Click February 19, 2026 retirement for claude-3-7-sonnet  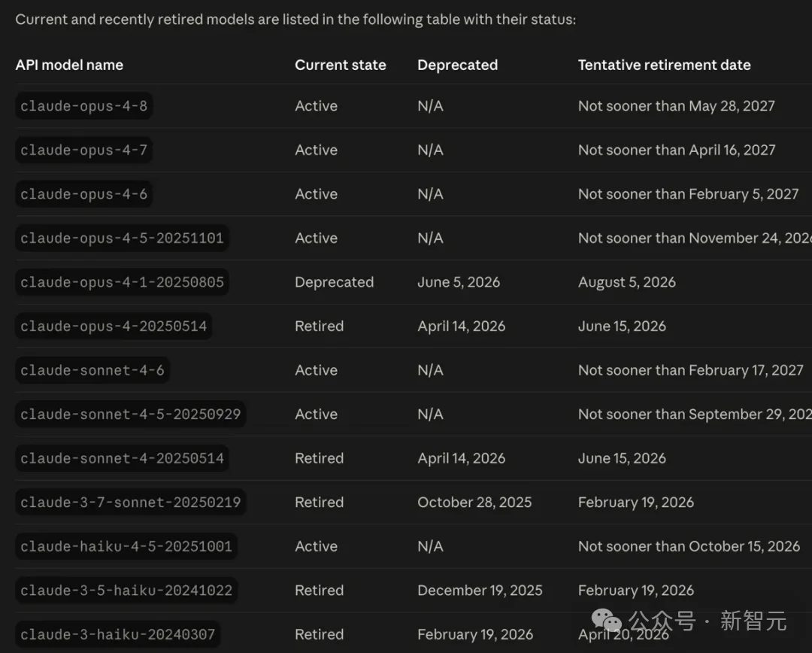click(636, 503)
